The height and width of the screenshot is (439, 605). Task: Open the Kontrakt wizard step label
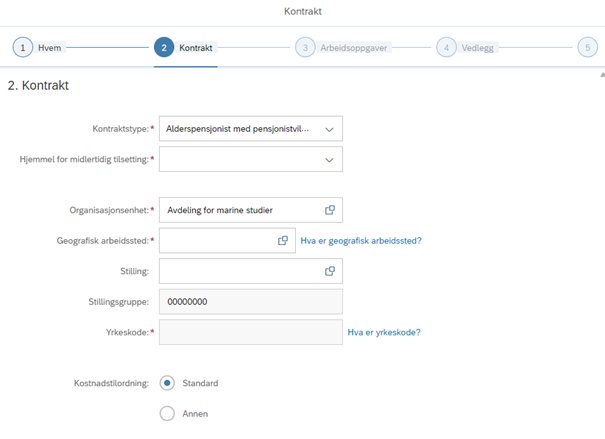pos(196,48)
